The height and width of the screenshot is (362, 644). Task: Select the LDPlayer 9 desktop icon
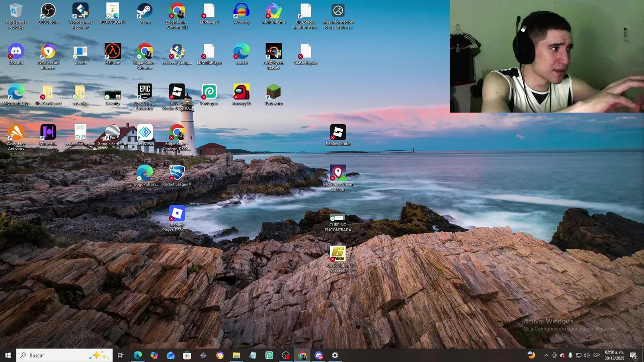click(209, 14)
